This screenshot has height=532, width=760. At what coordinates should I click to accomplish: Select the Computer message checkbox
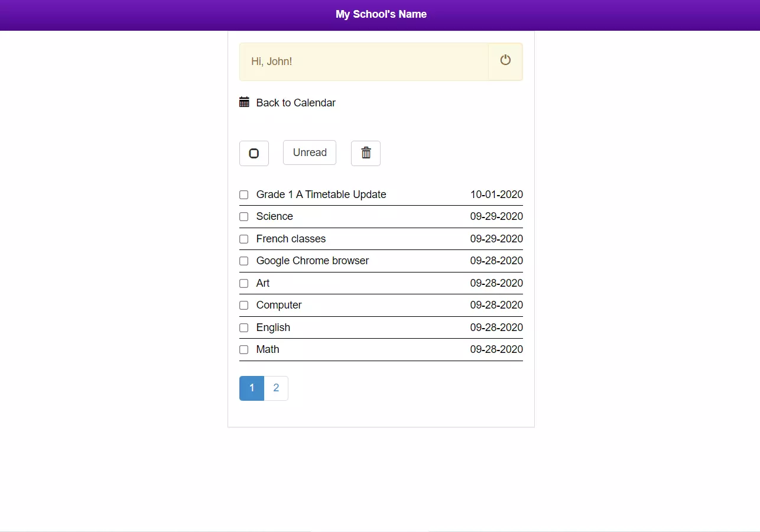coord(243,305)
